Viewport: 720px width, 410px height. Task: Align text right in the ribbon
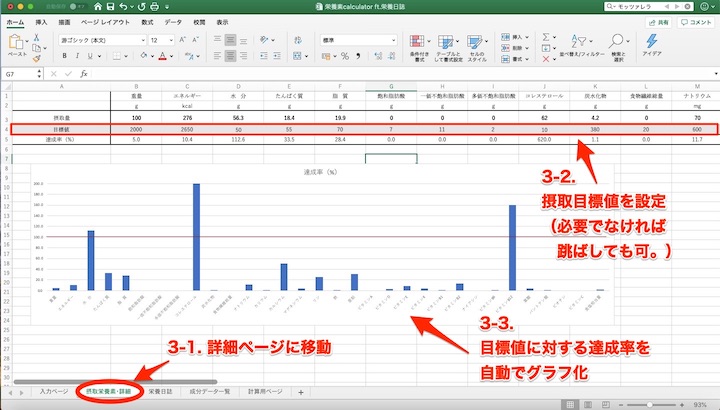(243, 56)
